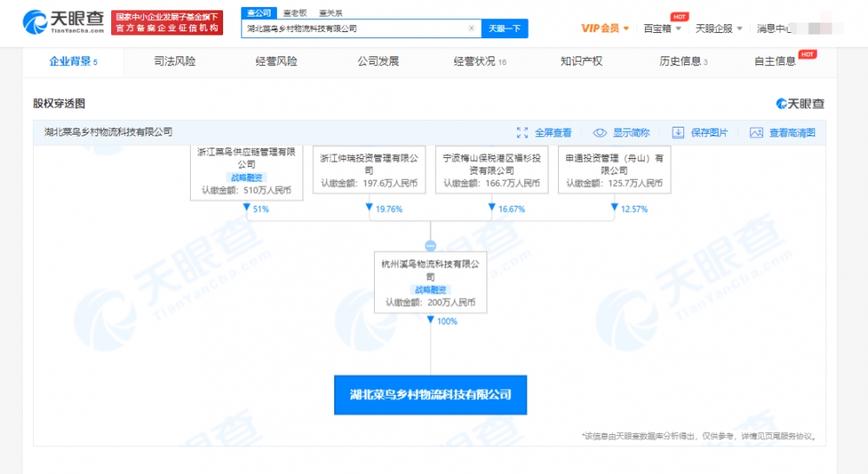Switch to the 公司发展 tab

378,62
